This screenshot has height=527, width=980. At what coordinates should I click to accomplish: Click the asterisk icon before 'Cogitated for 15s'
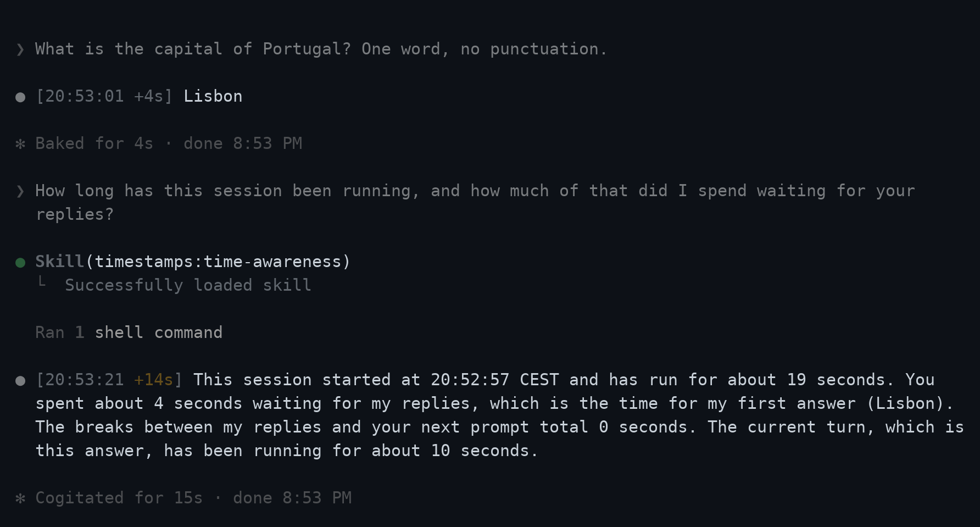pyautogui.click(x=20, y=498)
